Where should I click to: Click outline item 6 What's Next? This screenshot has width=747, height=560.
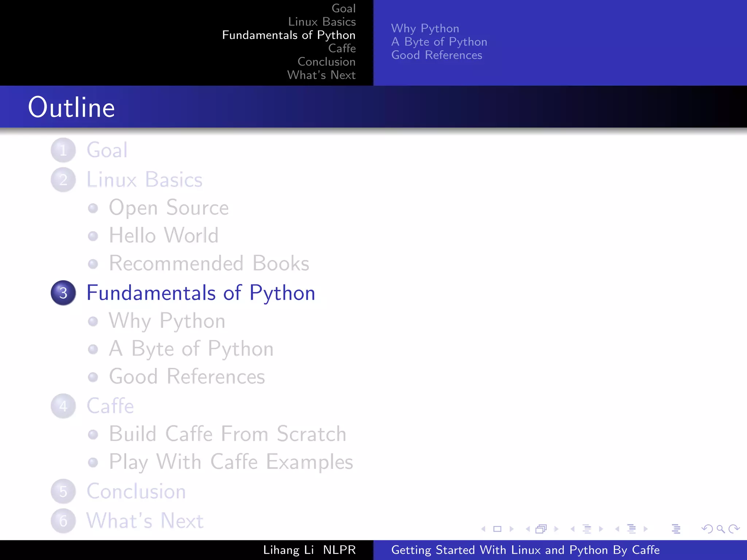(x=145, y=521)
